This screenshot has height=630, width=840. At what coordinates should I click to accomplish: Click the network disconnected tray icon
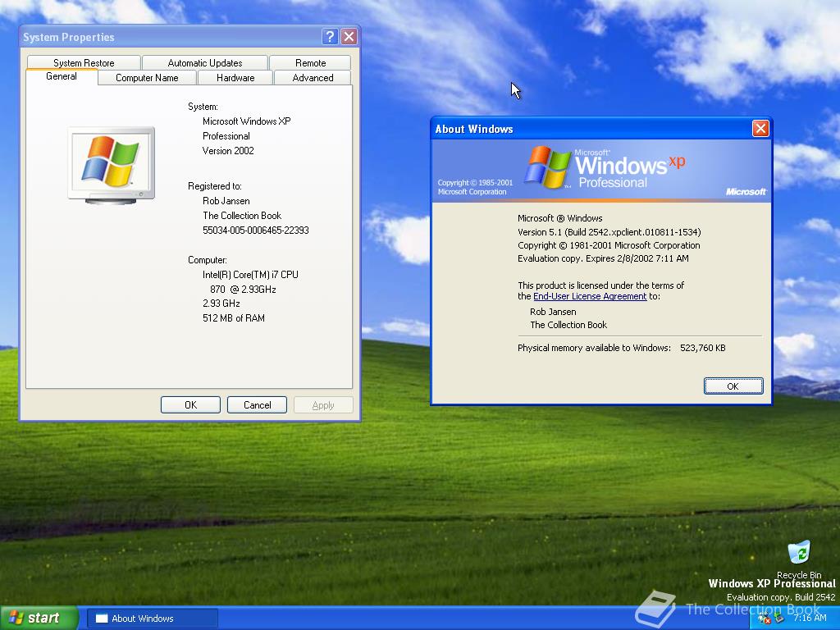[765, 619]
